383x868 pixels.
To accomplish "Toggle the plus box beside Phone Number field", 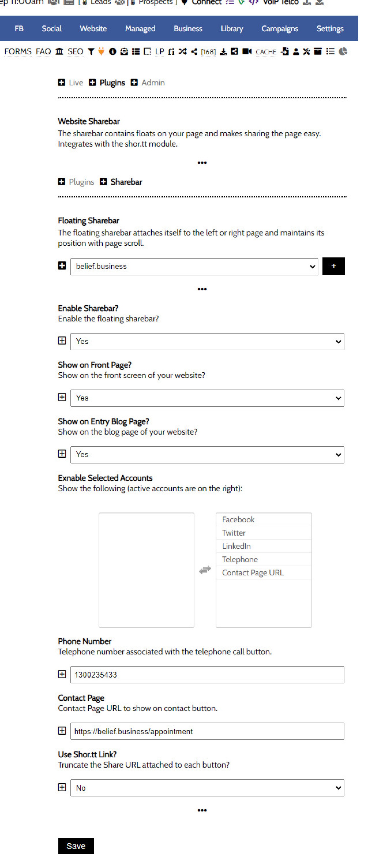I will coord(62,674).
